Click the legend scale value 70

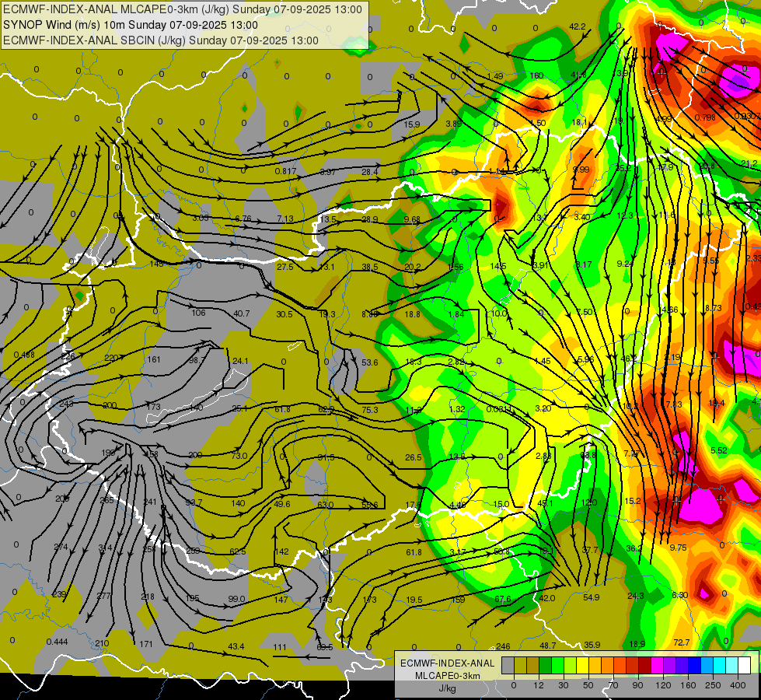click(613, 685)
